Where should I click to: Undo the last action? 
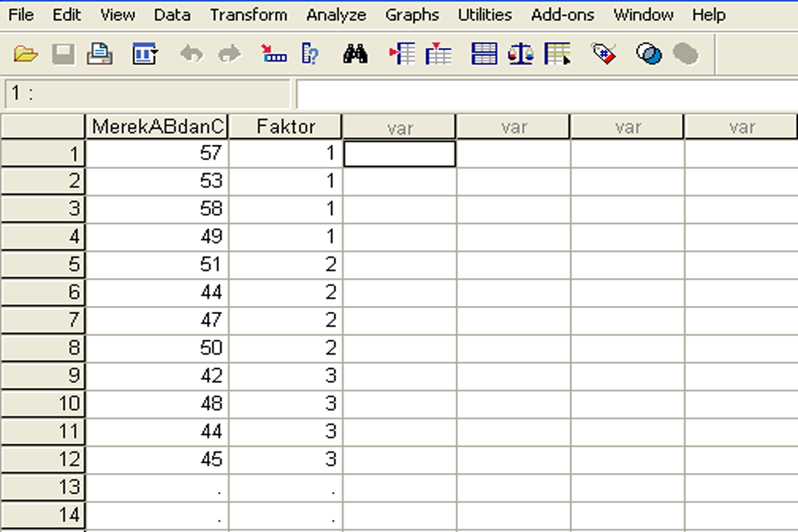pyautogui.click(x=191, y=53)
